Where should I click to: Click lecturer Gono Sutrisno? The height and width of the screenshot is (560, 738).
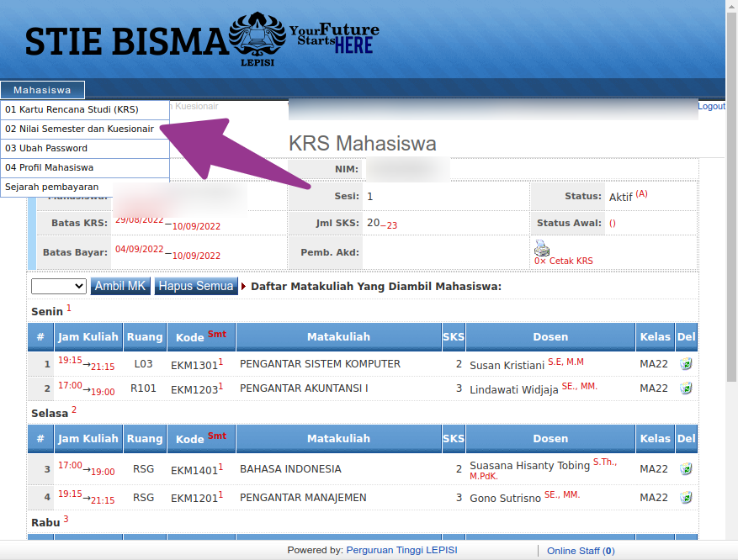pyautogui.click(x=506, y=499)
